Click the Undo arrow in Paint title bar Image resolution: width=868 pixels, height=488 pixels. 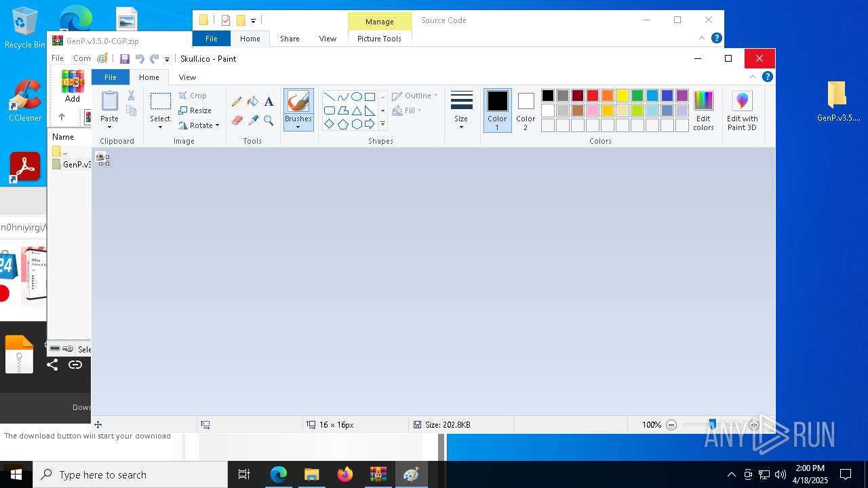click(x=140, y=59)
